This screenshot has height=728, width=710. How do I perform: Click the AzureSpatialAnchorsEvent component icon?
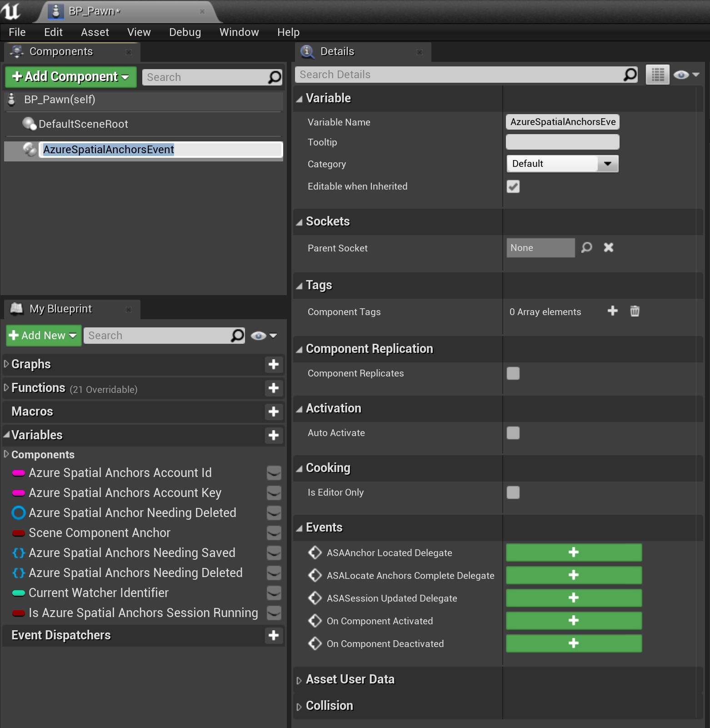pyautogui.click(x=30, y=149)
